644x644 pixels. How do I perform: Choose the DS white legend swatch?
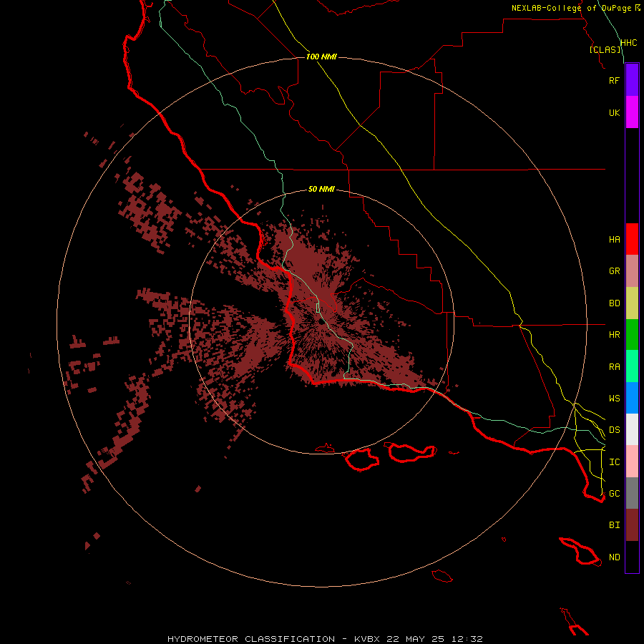click(632, 429)
